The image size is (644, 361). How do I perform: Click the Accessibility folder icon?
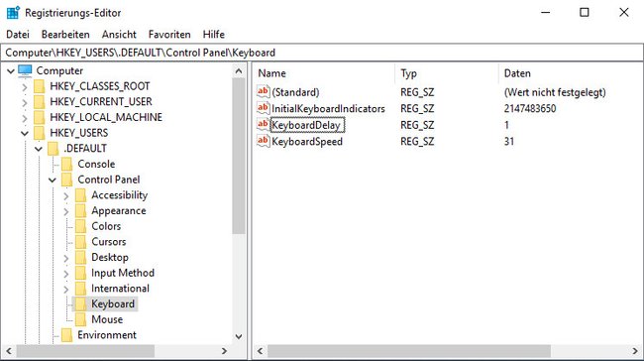80,195
